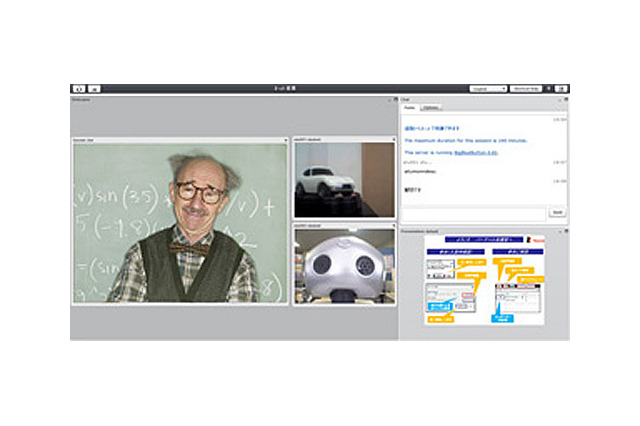Open the language selection dropdown
The image size is (640, 426).
488,89
